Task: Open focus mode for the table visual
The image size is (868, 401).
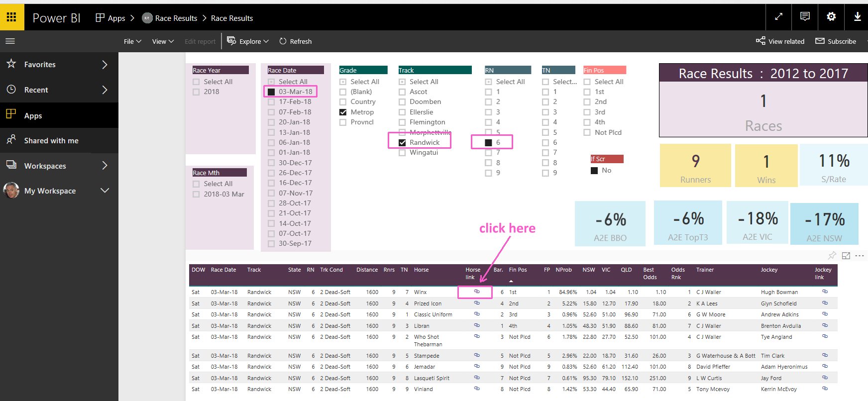Action: [x=846, y=256]
